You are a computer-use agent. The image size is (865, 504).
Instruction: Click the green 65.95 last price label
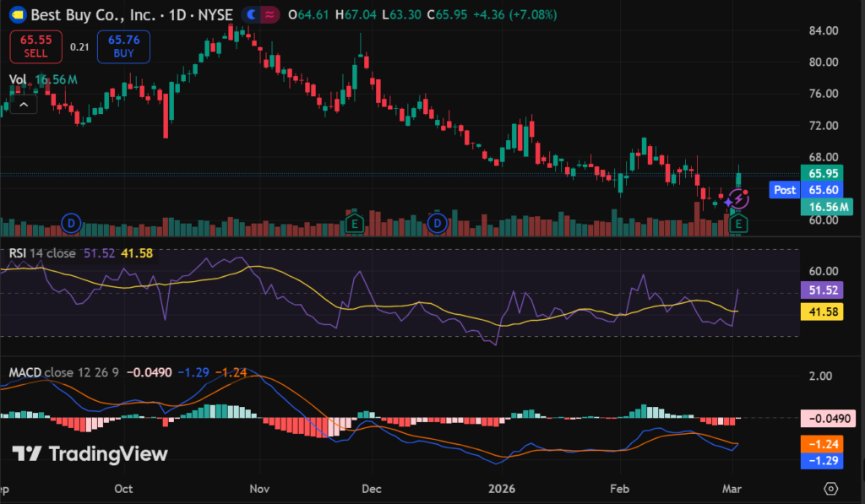point(823,173)
